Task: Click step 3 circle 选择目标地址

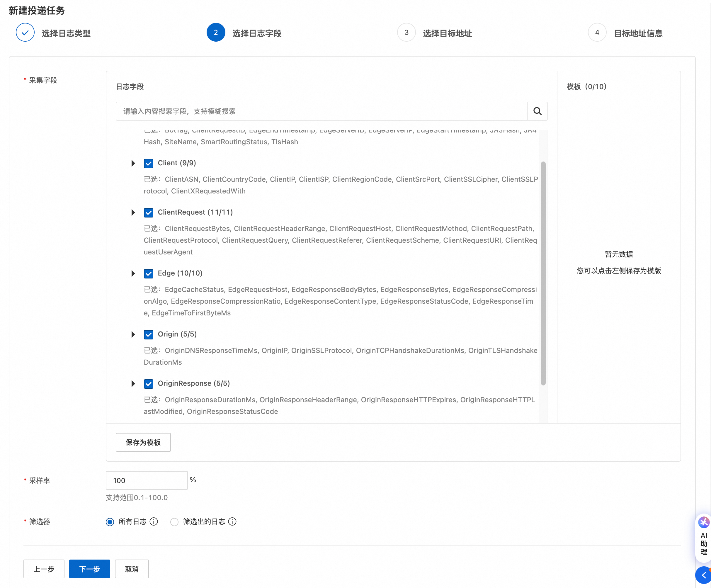Action: pos(406,33)
